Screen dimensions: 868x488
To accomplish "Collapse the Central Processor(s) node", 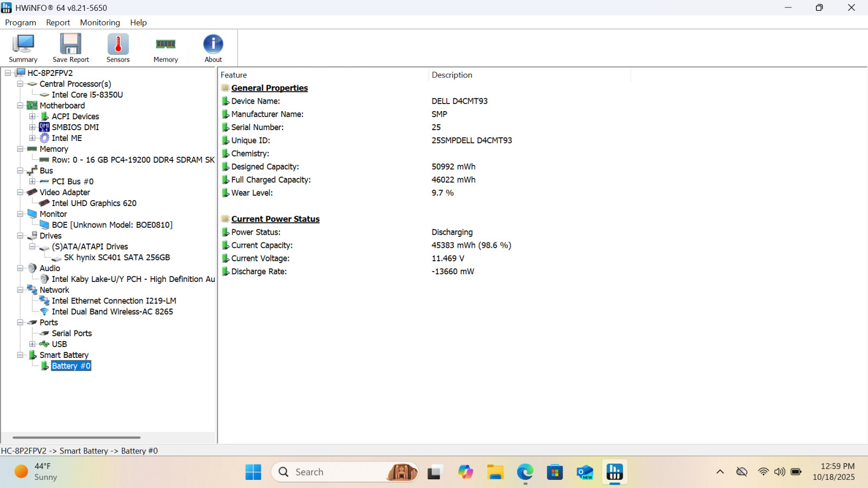I will (x=20, y=84).
